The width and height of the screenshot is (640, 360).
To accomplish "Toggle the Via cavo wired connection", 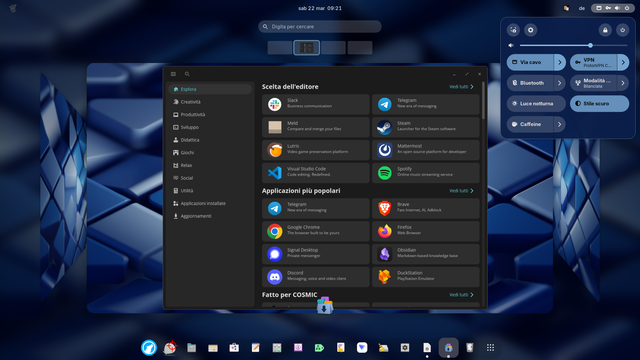I will [530, 62].
